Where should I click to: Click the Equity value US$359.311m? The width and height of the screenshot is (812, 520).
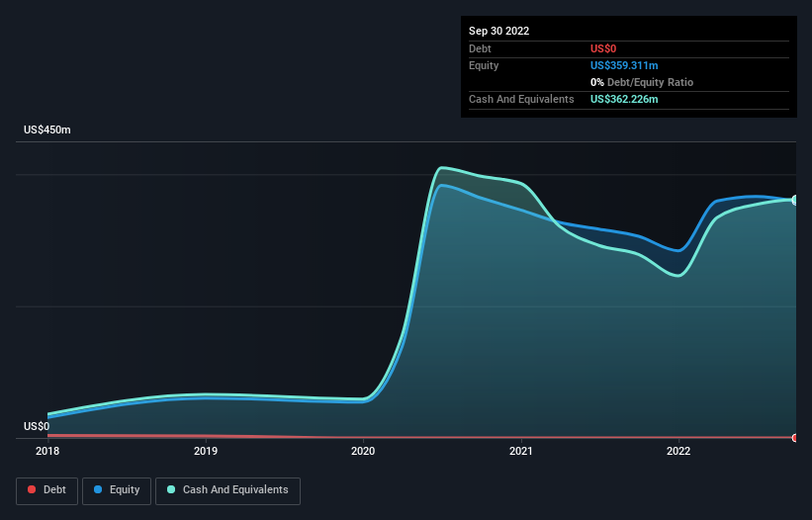click(624, 65)
